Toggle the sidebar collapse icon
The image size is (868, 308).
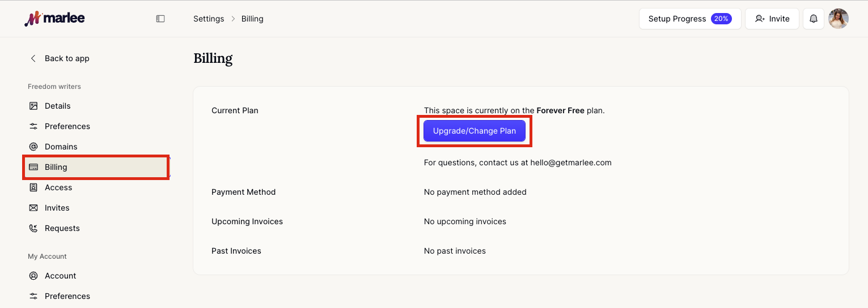coord(160,19)
